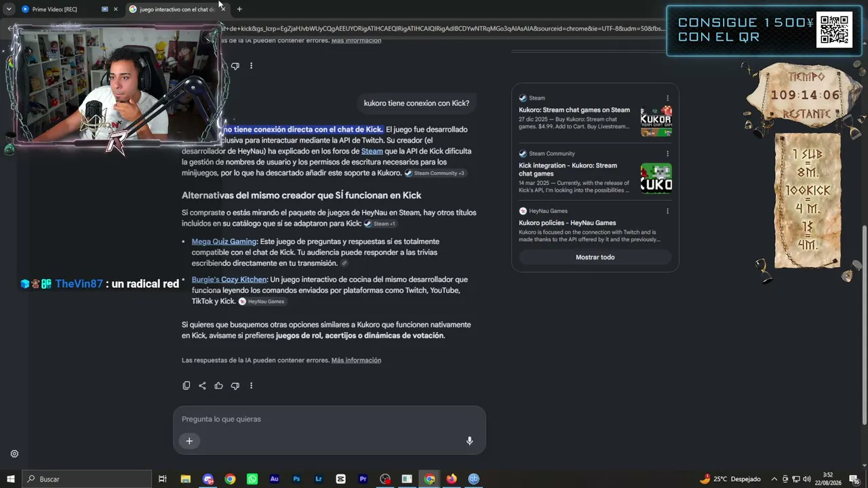Expand the Chrome tab search dropdown
868x488 pixels.
click(x=9, y=9)
